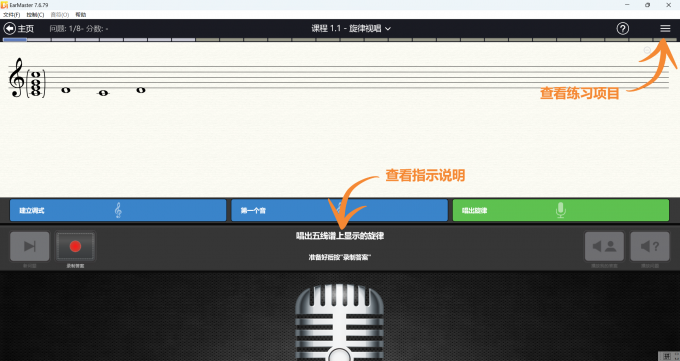
Task: Click the large microphone image
Action: click(x=340, y=322)
